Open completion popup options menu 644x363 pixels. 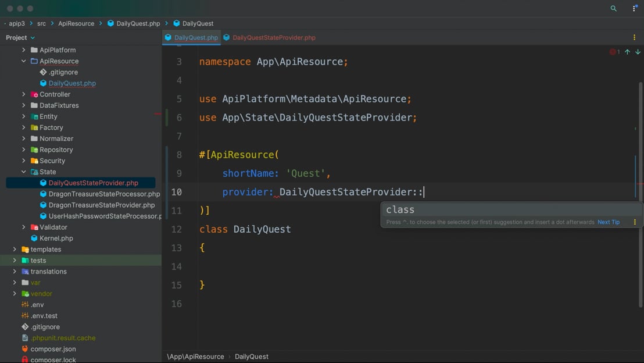point(635,222)
